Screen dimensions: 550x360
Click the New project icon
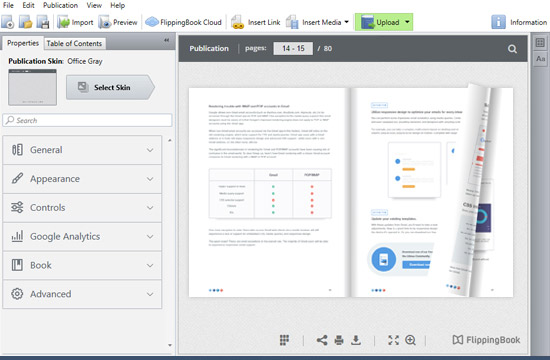(8, 22)
